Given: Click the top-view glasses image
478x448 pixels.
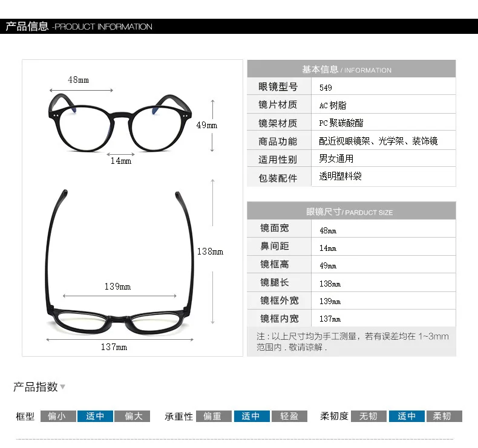Looking at the screenshot, I should [x=120, y=262].
